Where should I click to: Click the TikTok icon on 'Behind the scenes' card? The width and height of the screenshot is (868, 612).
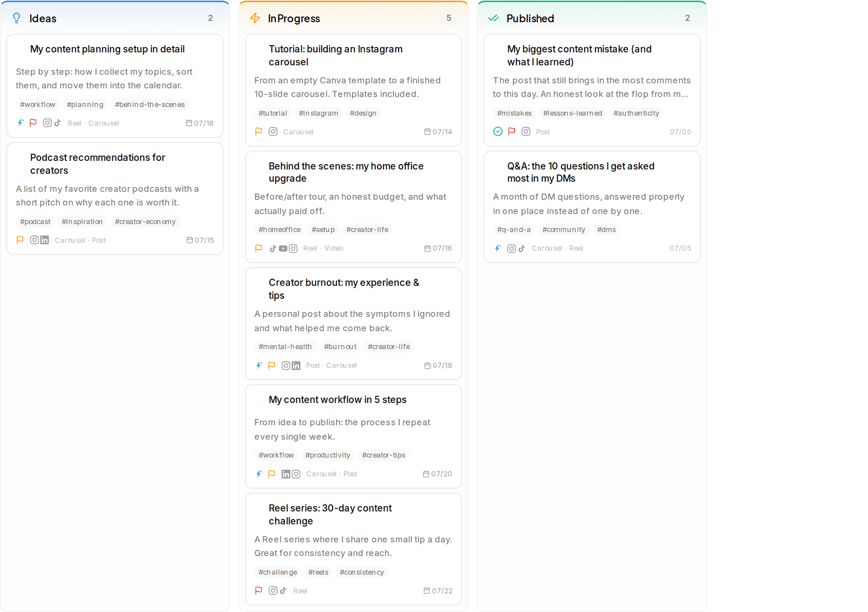pos(273,249)
